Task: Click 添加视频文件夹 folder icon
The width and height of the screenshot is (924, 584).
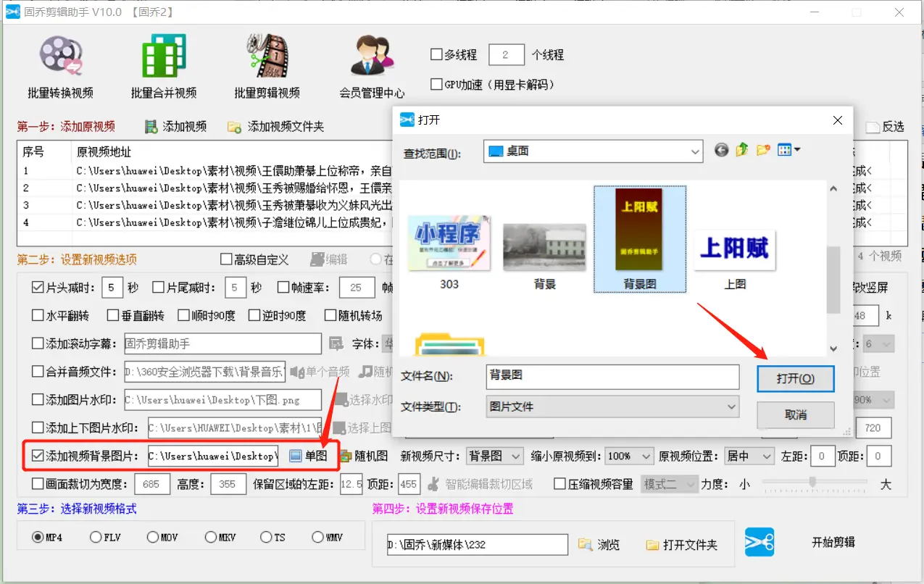Action: click(x=234, y=127)
